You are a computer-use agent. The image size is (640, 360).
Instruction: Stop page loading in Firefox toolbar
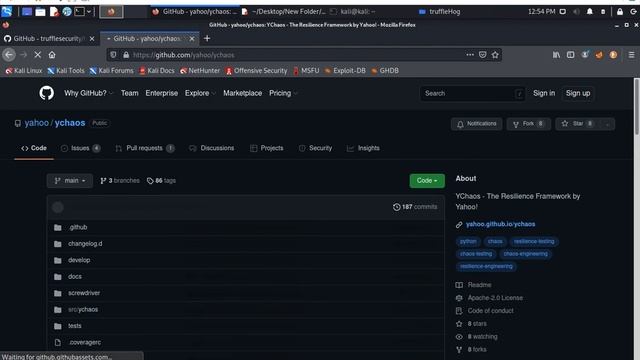point(37,55)
